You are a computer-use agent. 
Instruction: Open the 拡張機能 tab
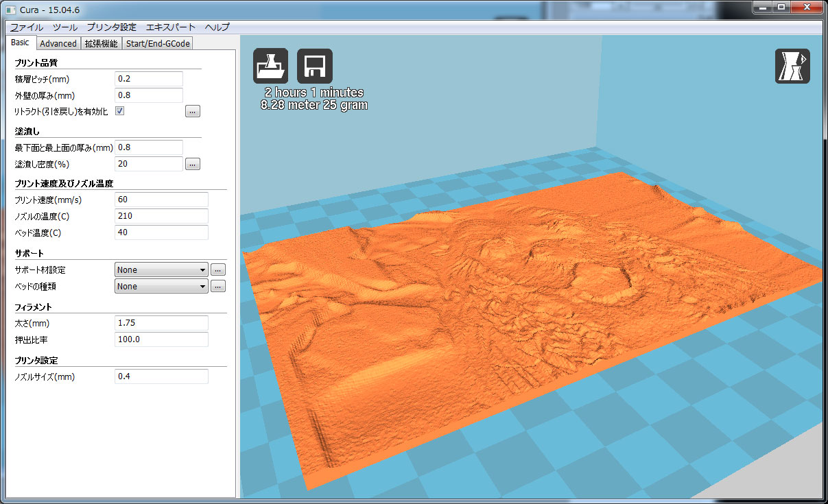101,43
